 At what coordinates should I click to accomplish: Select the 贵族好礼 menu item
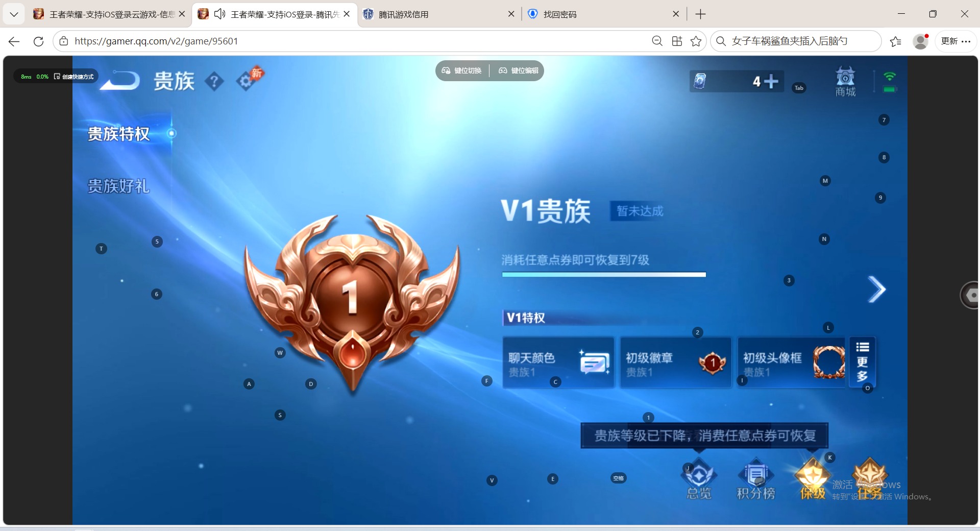(118, 186)
